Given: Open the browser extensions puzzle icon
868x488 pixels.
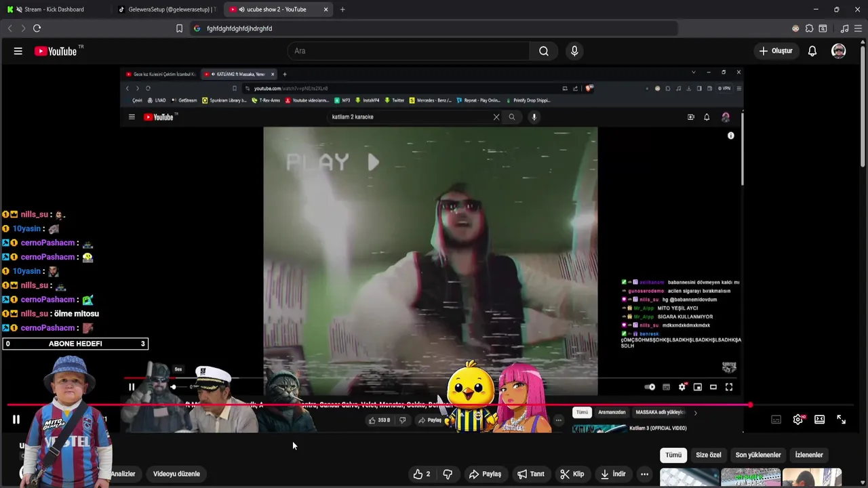Looking at the screenshot, I should coord(809,28).
